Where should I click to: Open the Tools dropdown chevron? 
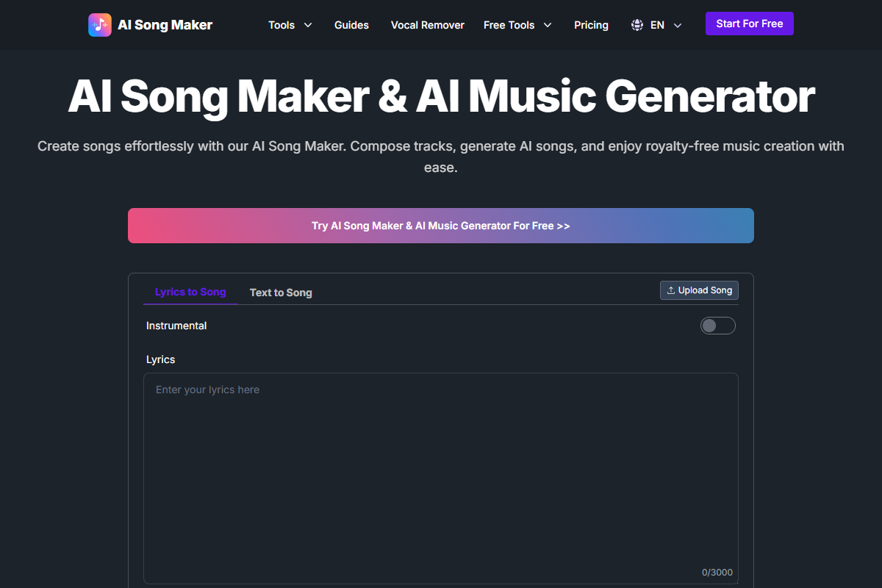309,25
